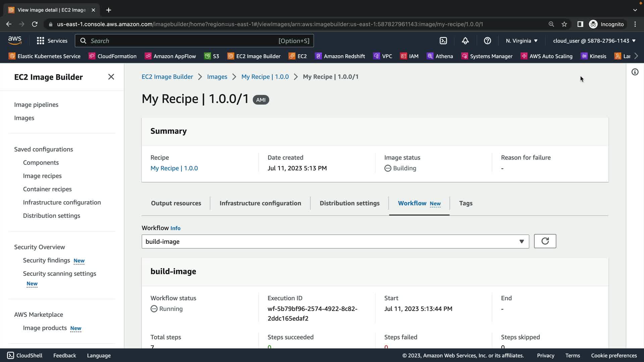
Task: Open the My Recipe | 1.0.0 recipe link
Action: 174,168
